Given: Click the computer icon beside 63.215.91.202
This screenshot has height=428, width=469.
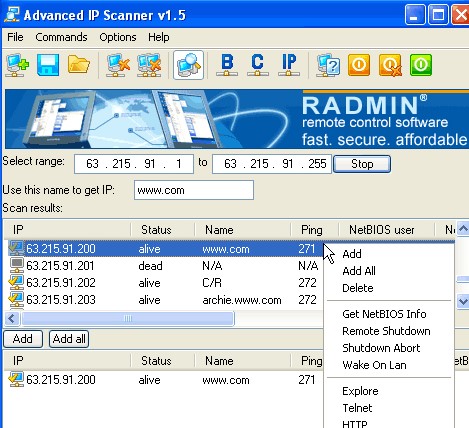Looking at the screenshot, I should click(x=16, y=282).
